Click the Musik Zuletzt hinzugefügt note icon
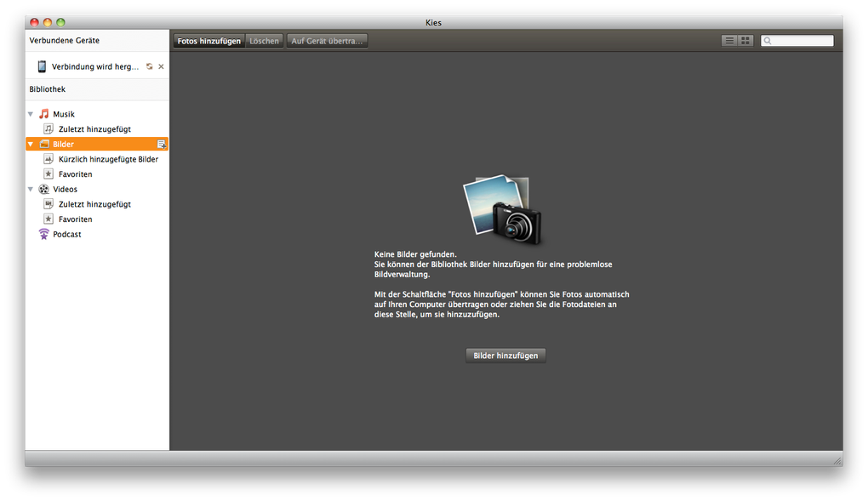 point(49,129)
